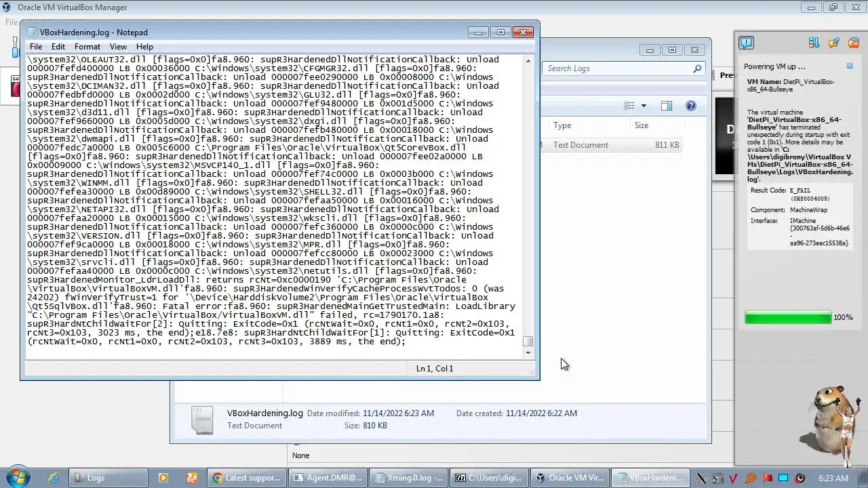This screenshot has width=868, height=488.
Task: Click the Powering VM up progress bar
Action: coord(787,318)
